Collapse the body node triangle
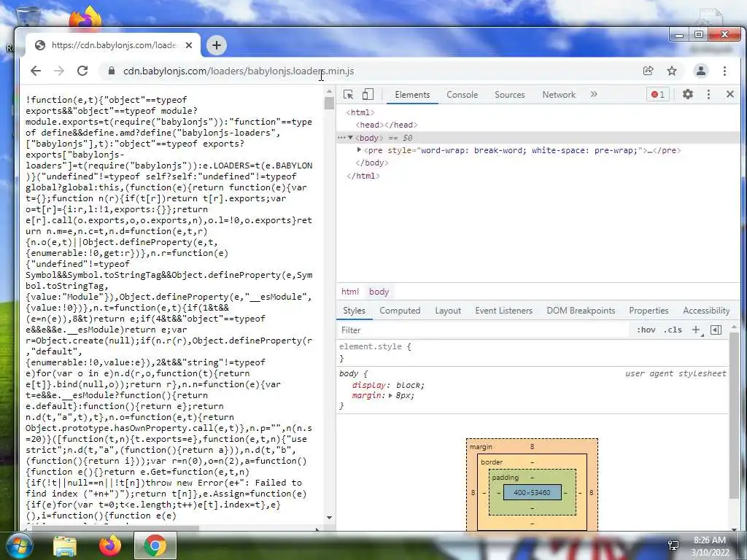This screenshot has width=747, height=560. tap(351, 138)
